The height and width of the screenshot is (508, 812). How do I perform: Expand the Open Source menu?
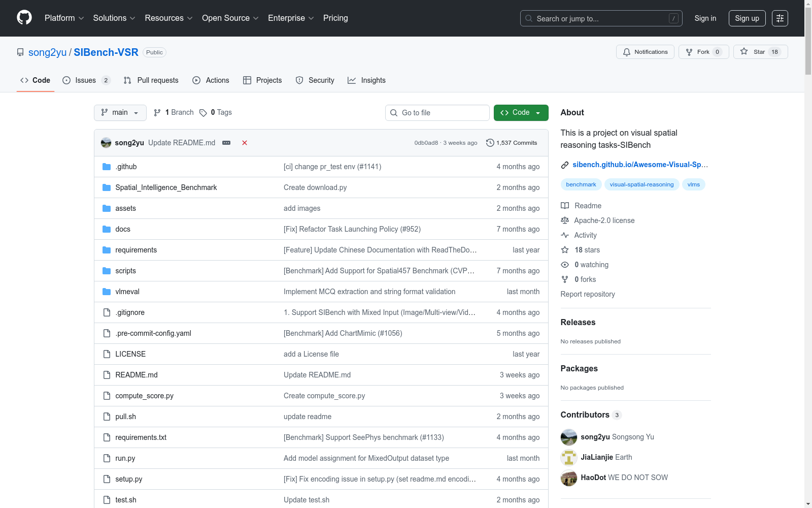pyautogui.click(x=230, y=18)
